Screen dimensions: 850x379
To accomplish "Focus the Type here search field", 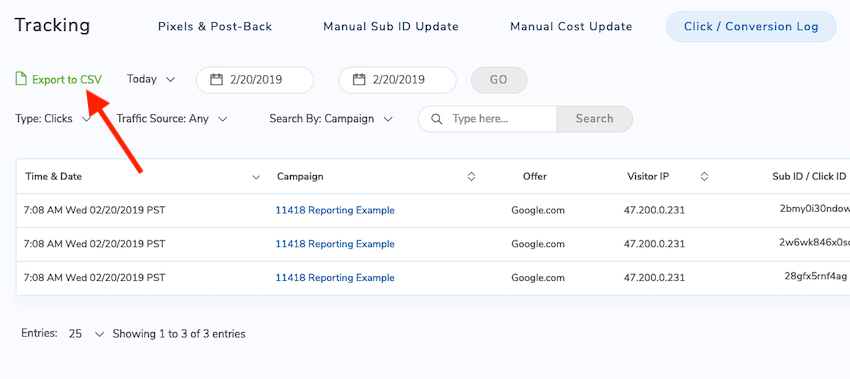I will 487,119.
